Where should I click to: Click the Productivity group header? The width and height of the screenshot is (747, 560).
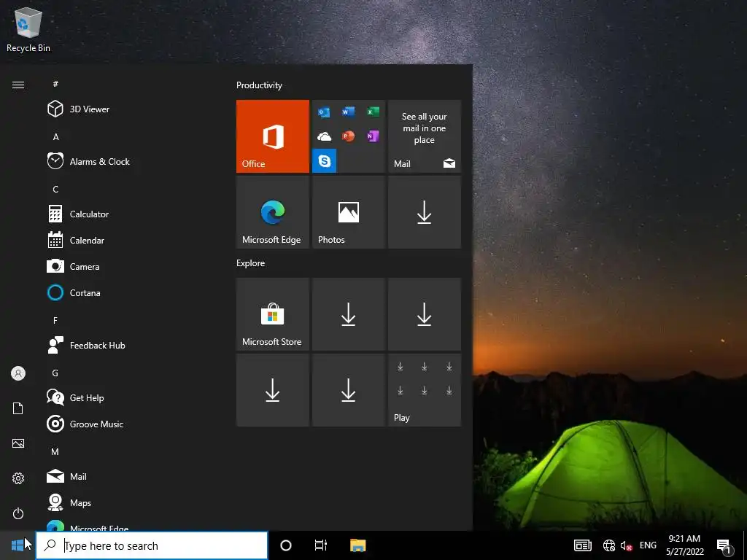[259, 85]
